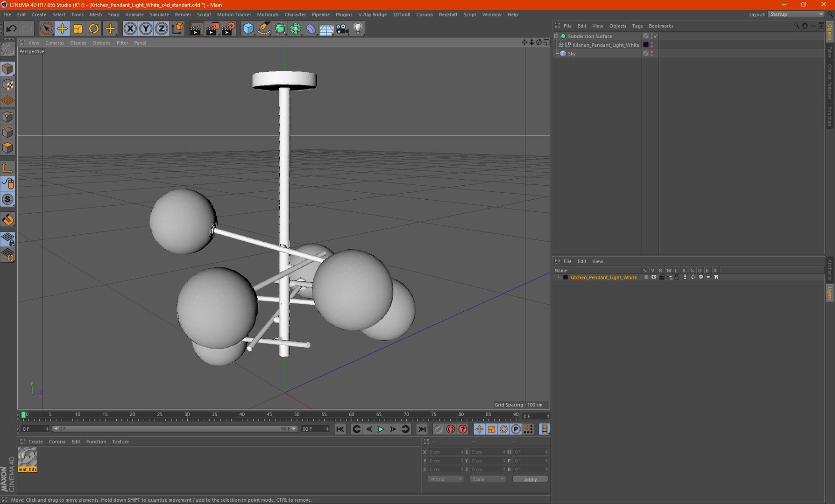Screen dimensions: 835x504
Task: Select the Move tool in top toolbar
Action: coord(62,29)
